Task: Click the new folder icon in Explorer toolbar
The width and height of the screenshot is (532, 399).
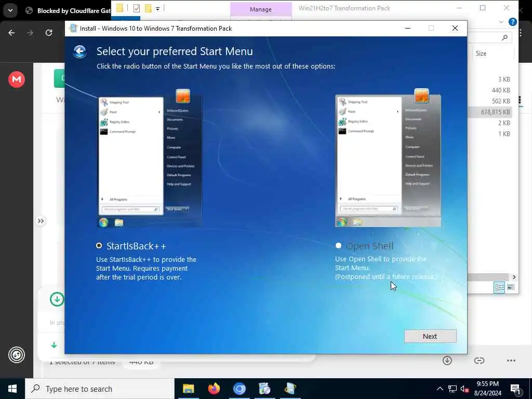Action: click(x=148, y=8)
